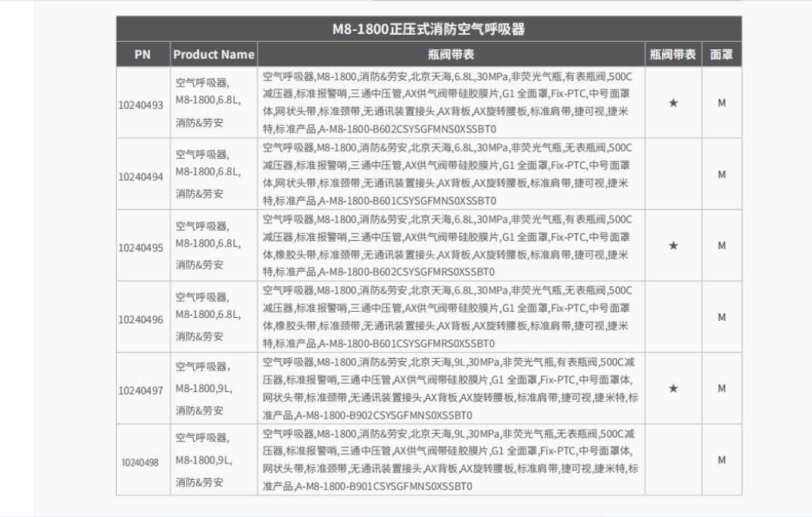Click the star icon in row 10240495
Screen dimensions: 812x517
pyautogui.click(x=673, y=246)
